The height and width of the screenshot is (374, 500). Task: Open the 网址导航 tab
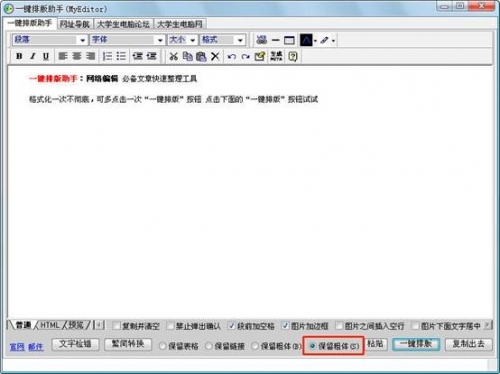pyautogui.click(x=75, y=24)
